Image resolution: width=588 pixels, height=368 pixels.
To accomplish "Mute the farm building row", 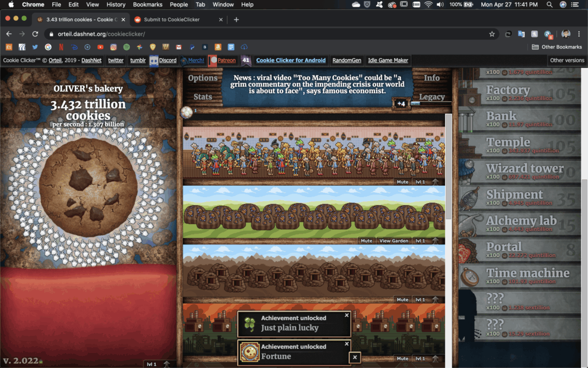I will coord(366,241).
